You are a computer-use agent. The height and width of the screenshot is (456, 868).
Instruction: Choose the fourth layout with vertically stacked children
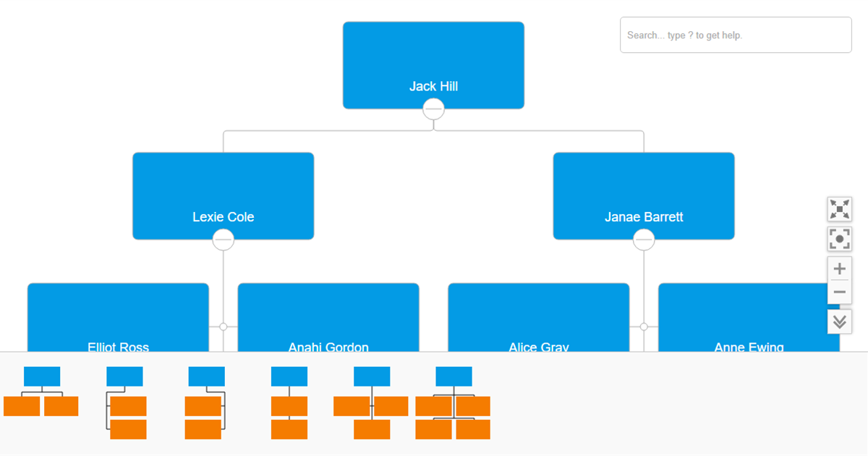pos(289,402)
